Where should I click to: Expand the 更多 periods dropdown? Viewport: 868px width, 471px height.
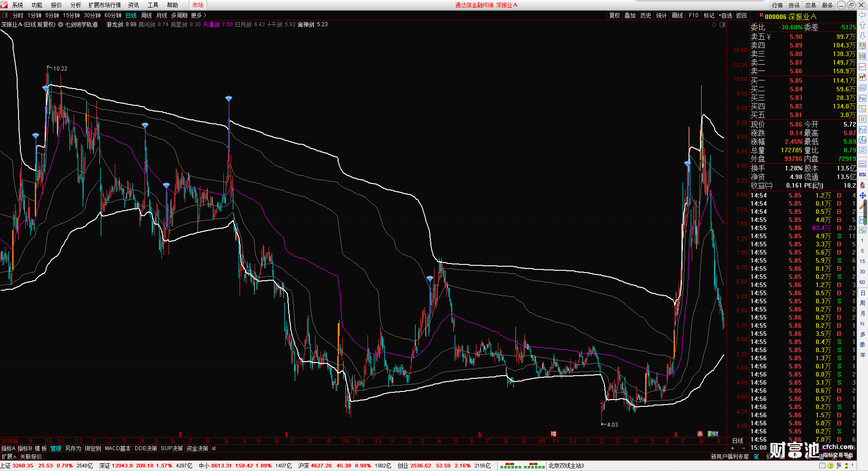198,15
